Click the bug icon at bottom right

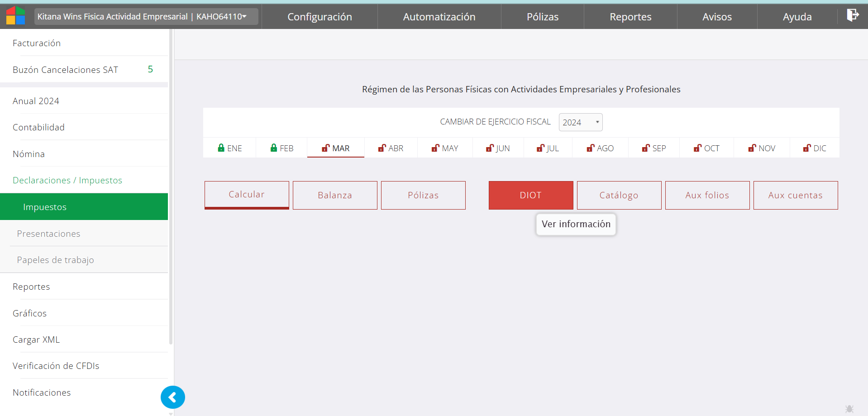pyautogui.click(x=849, y=409)
